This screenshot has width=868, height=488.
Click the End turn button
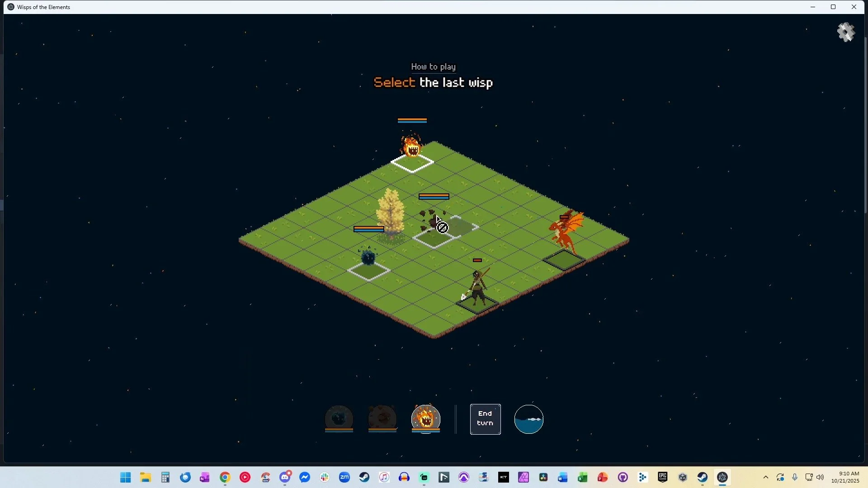tap(485, 419)
